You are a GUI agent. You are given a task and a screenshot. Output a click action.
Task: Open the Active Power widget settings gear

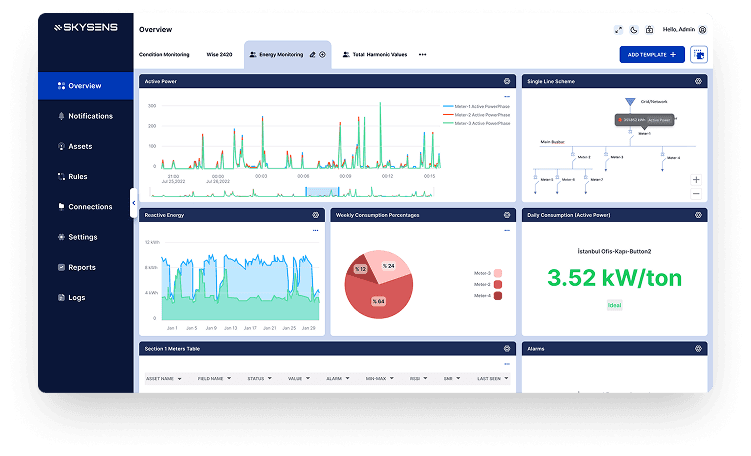pos(507,81)
